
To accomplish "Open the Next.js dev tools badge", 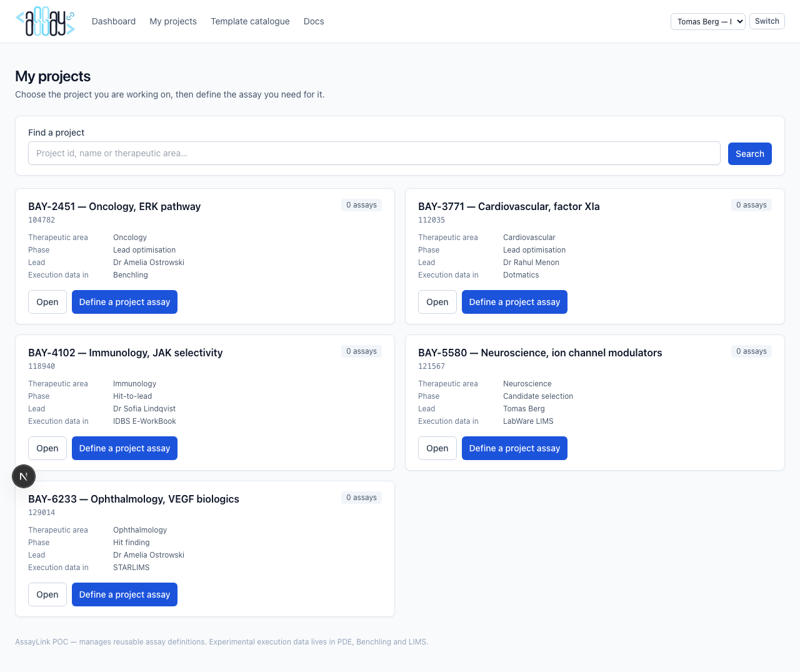I will pyautogui.click(x=24, y=476).
